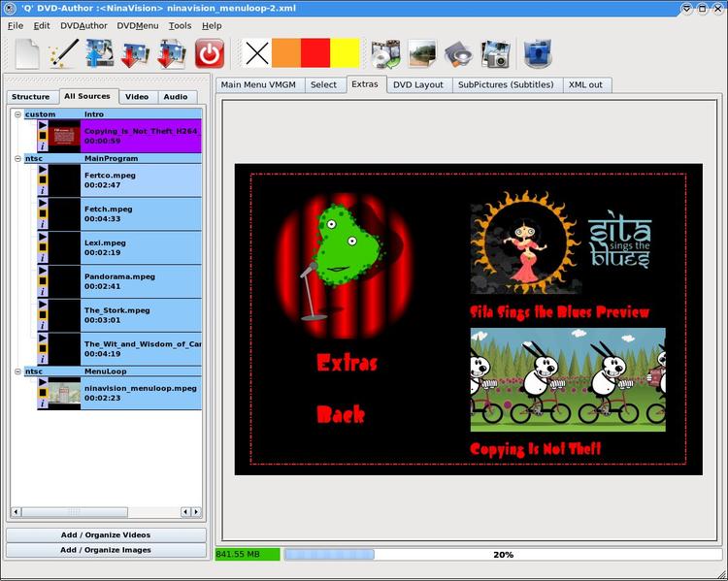
Task: Click the blue up-arrow load project icon
Action: point(99,53)
